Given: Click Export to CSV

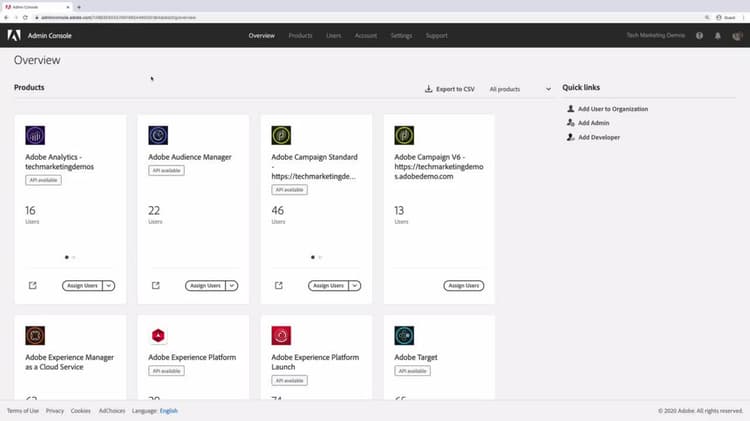Looking at the screenshot, I should tap(450, 89).
